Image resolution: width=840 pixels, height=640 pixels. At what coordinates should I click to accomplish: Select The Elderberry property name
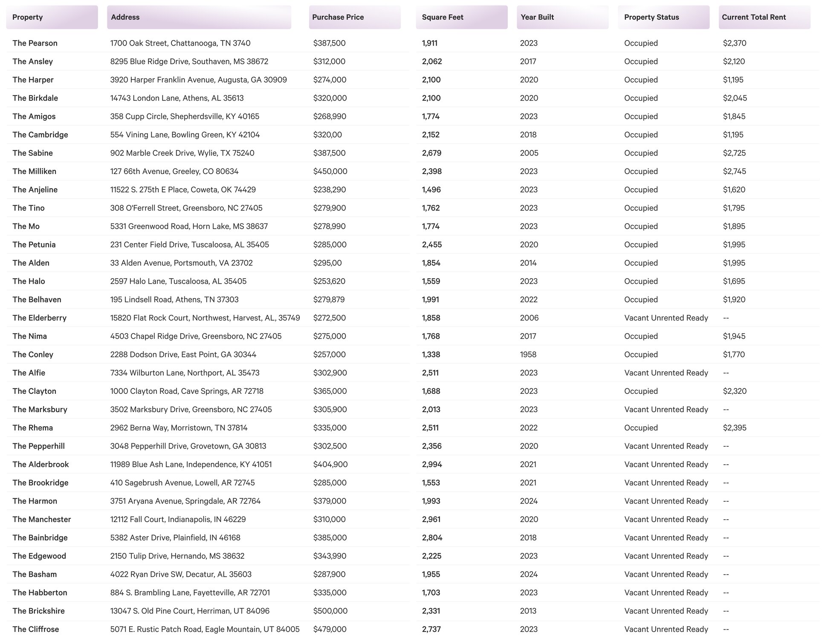coord(40,318)
